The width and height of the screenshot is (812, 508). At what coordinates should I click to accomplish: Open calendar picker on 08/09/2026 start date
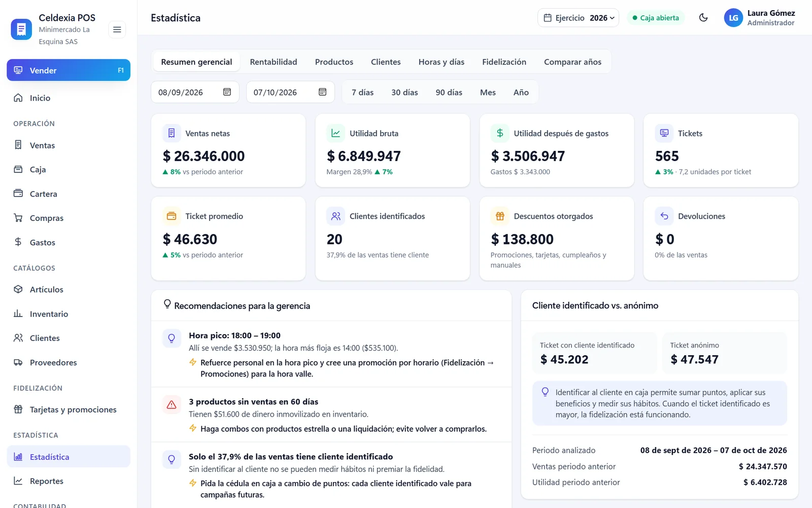[227, 92]
